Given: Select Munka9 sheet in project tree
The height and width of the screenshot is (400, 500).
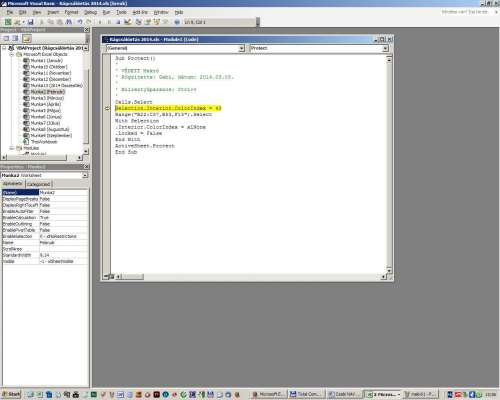Looking at the screenshot, I should tap(51, 135).
